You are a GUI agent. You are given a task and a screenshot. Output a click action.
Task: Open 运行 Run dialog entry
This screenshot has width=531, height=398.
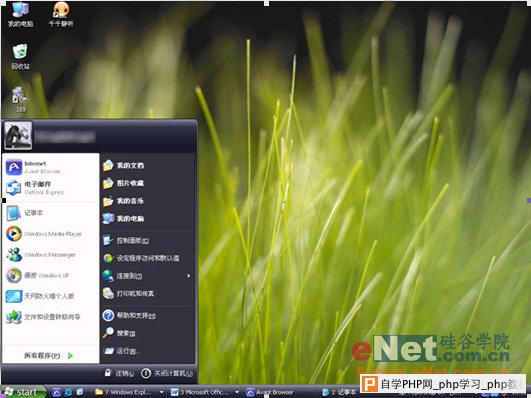click(x=147, y=351)
